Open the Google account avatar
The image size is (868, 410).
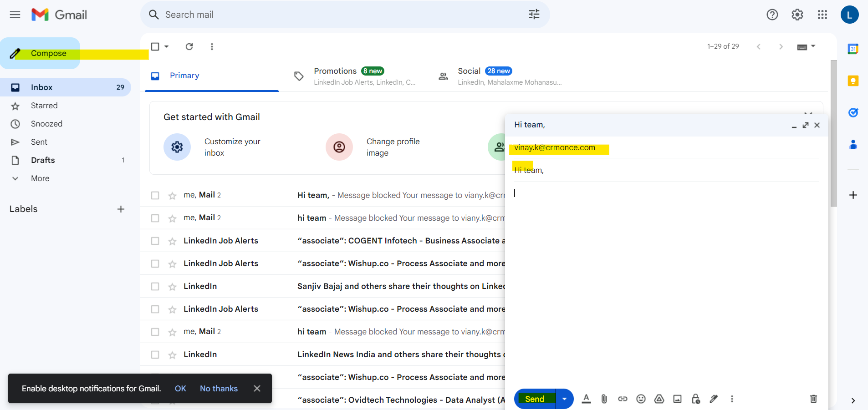(850, 15)
